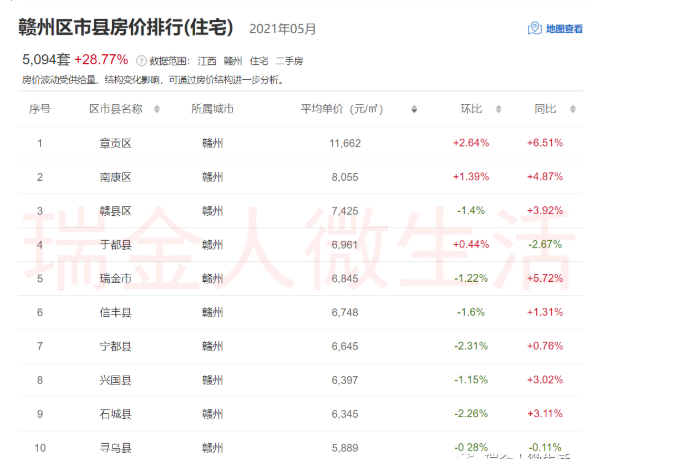
Task: Sort by 区市县名称 column arrow
Action: pyautogui.click(x=157, y=109)
